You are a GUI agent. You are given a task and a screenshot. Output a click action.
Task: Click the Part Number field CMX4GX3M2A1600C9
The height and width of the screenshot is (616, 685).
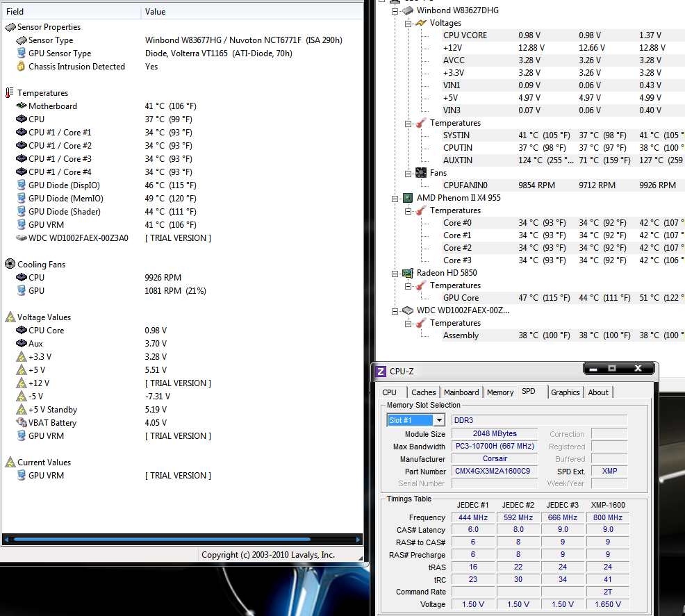[495, 472]
